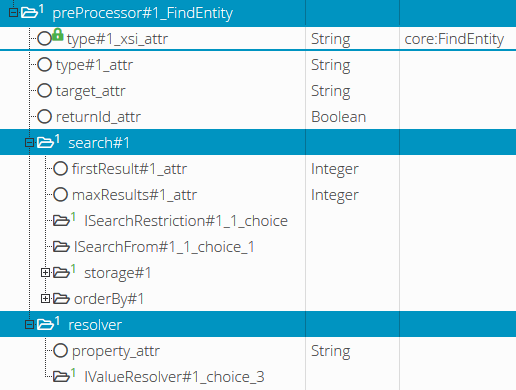Click the folder icon of preProcessor#1_FindEntity
The width and height of the screenshot is (516, 390).
[29, 13]
